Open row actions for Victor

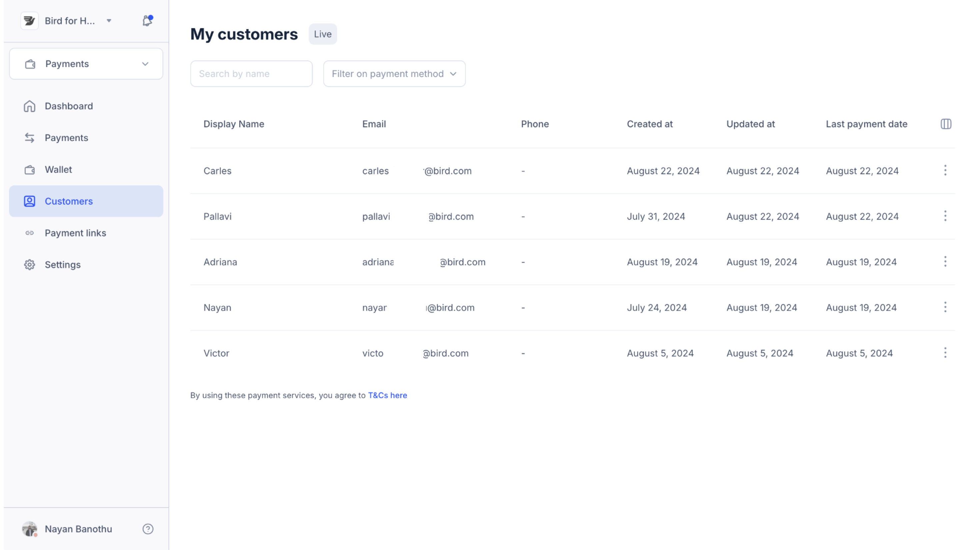click(x=945, y=353)
